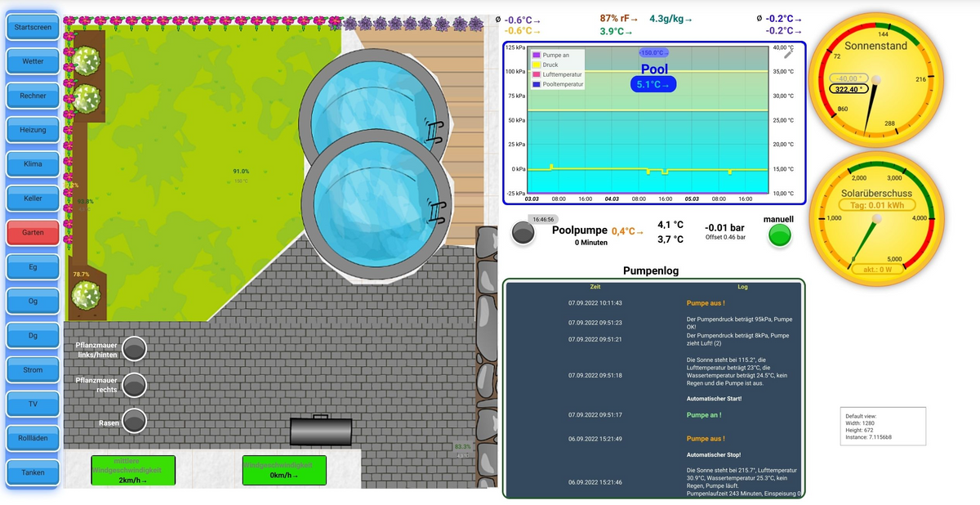The height and width of the screenshot is (505, 980).
Task: Click the Default view info box
Action: click(883, 427)
